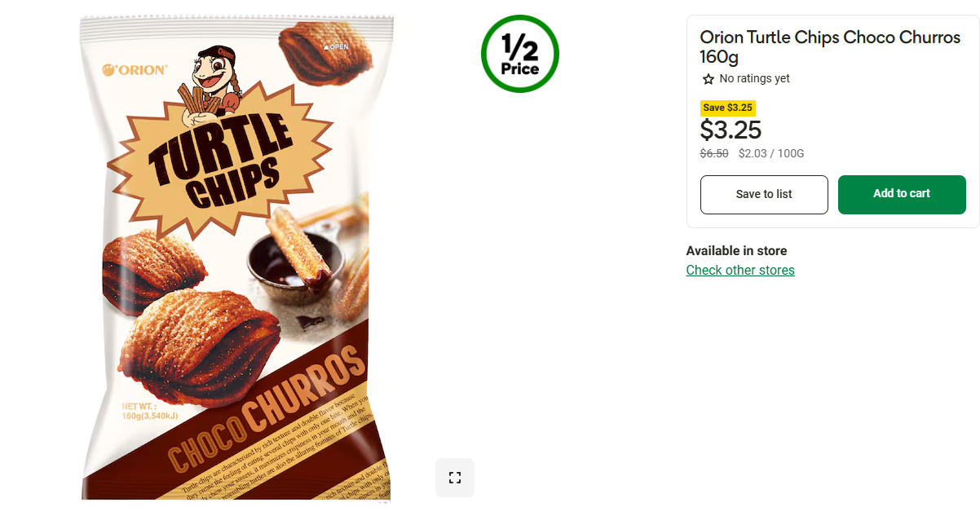980x529 pixels.
Task: Click the Choco Churros text on the bag
Action: [x=265, y=410]
